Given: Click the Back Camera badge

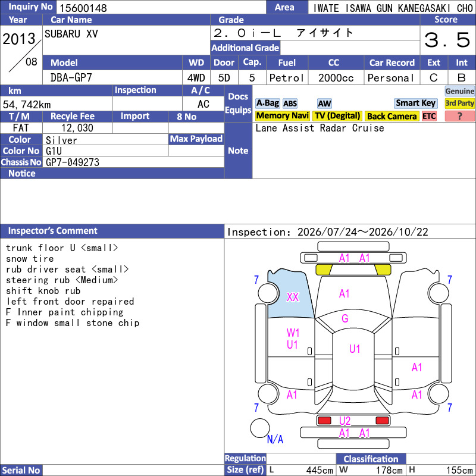Looking at the screenshot, I should coord(392,116).
